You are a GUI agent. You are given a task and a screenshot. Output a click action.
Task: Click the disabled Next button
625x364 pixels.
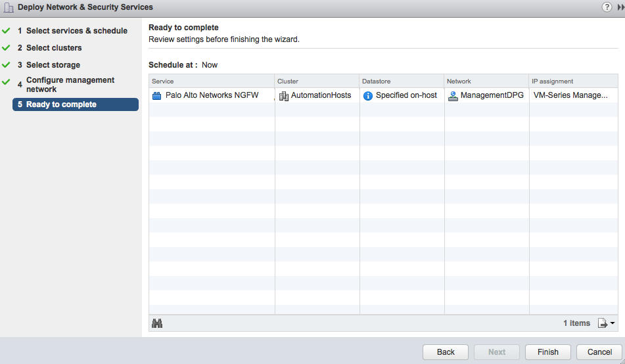click(x=496, y=352)
